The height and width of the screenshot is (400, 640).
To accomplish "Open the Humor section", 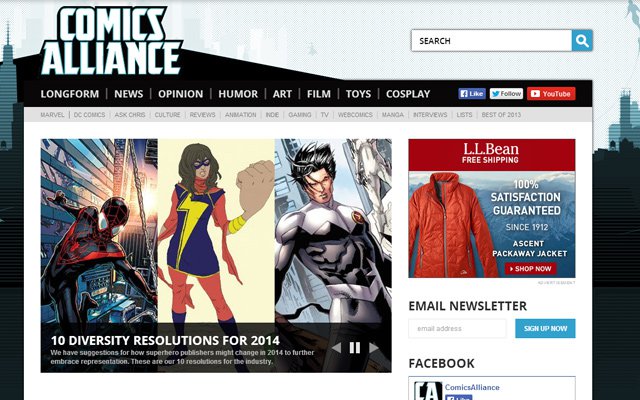I will click(238, 94).
